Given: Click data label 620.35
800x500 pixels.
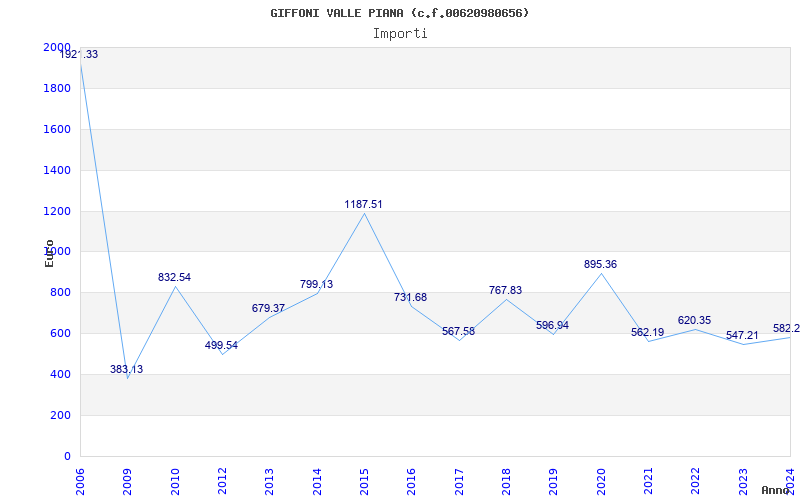Looking at the screenshot, I should [x=694, y=320].
